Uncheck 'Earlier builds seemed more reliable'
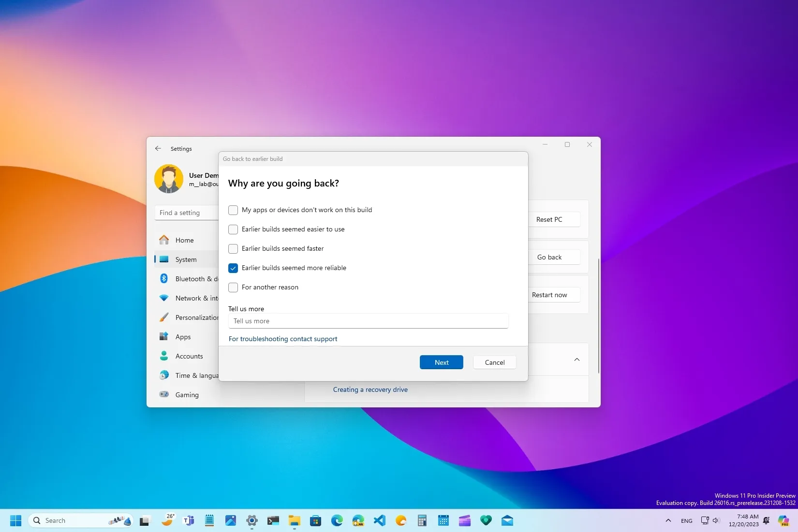 233,268
